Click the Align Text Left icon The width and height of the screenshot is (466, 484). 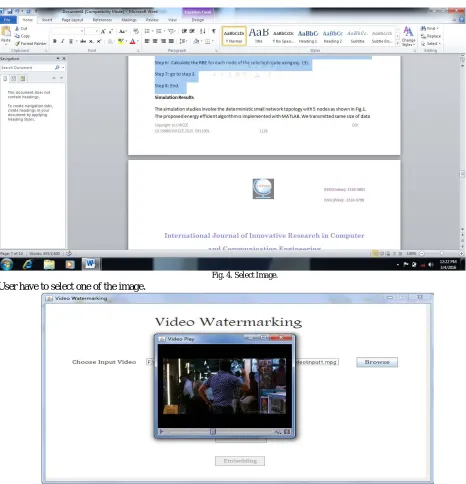147,41
